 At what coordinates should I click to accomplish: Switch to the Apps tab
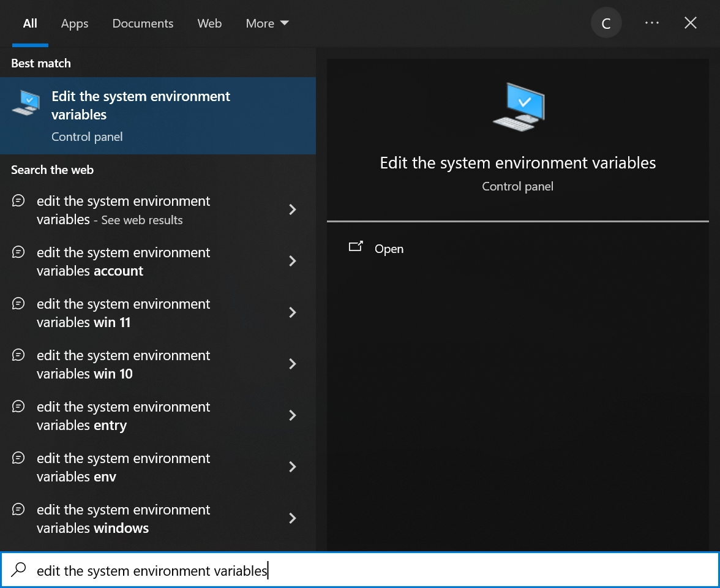click(x=74, y=23)
